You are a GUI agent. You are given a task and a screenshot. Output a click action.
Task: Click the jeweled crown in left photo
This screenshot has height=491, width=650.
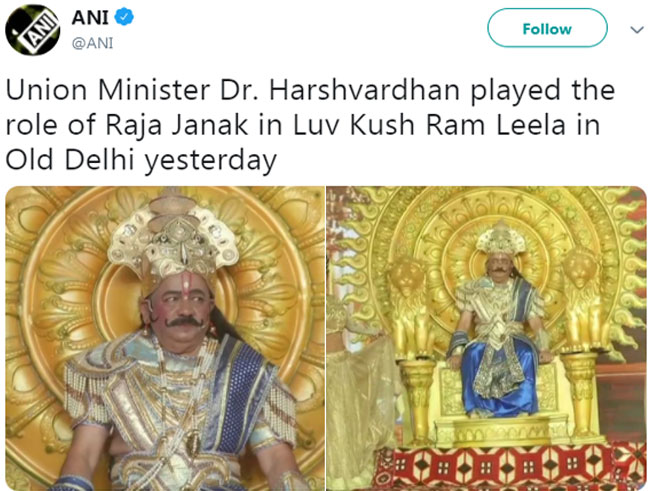coord(173,237)
